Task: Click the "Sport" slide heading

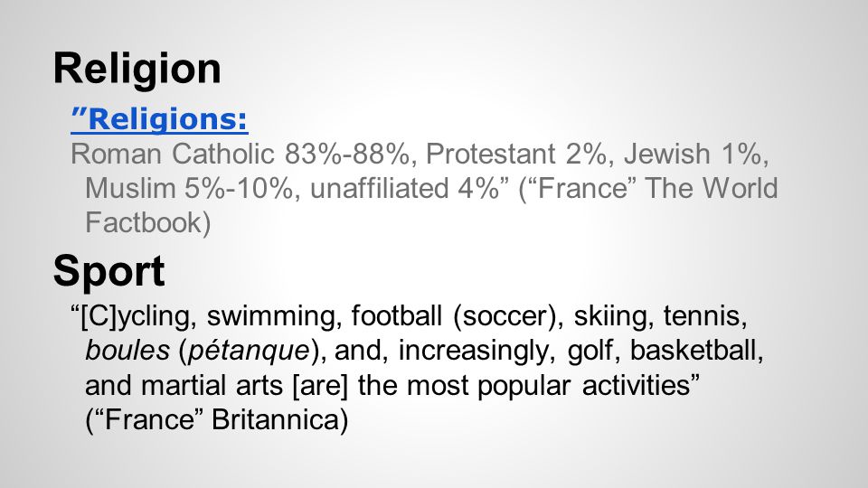Action: point(109,272)
